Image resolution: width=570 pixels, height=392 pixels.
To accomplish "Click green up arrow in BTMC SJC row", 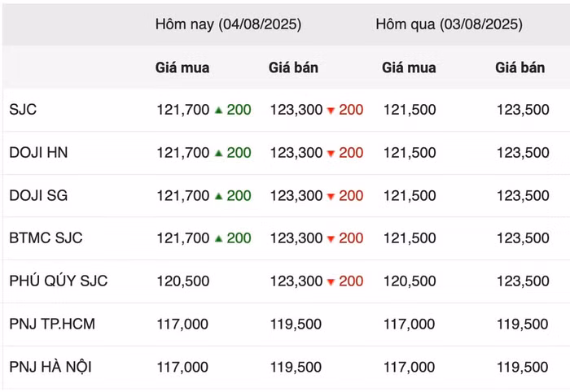I will point(218,238).
